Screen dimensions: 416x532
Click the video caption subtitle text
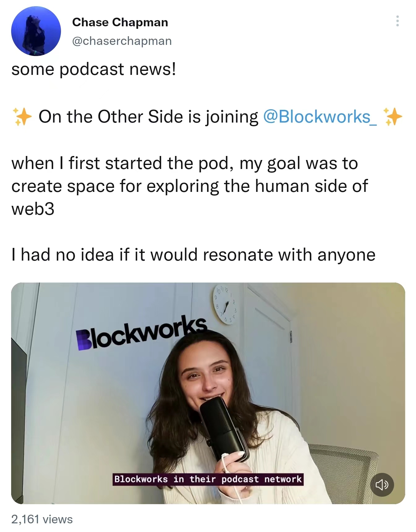tap(208, 479)
